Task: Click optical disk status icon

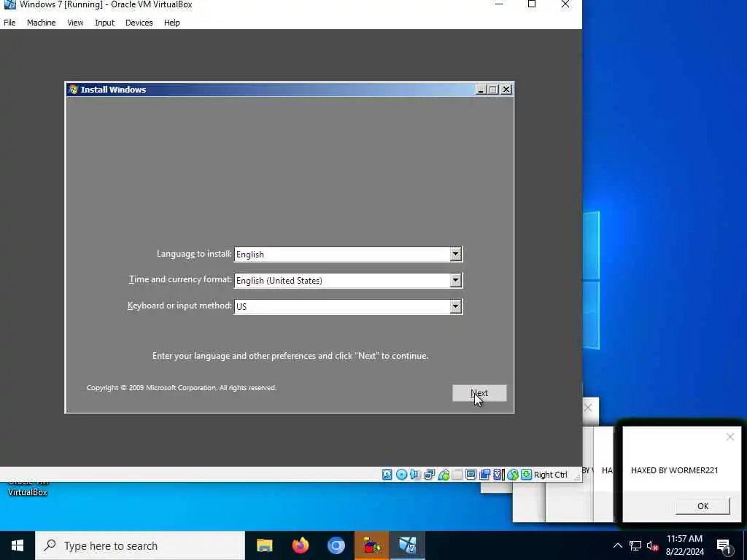Action: (x=402, y=474)
